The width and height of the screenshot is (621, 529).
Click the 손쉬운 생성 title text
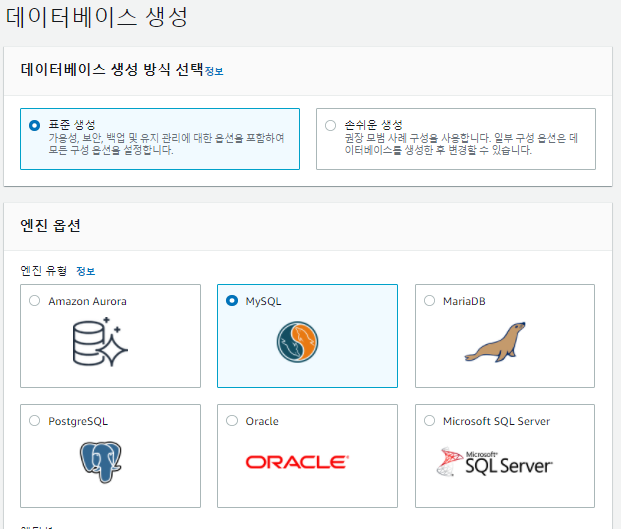[373, 125]
